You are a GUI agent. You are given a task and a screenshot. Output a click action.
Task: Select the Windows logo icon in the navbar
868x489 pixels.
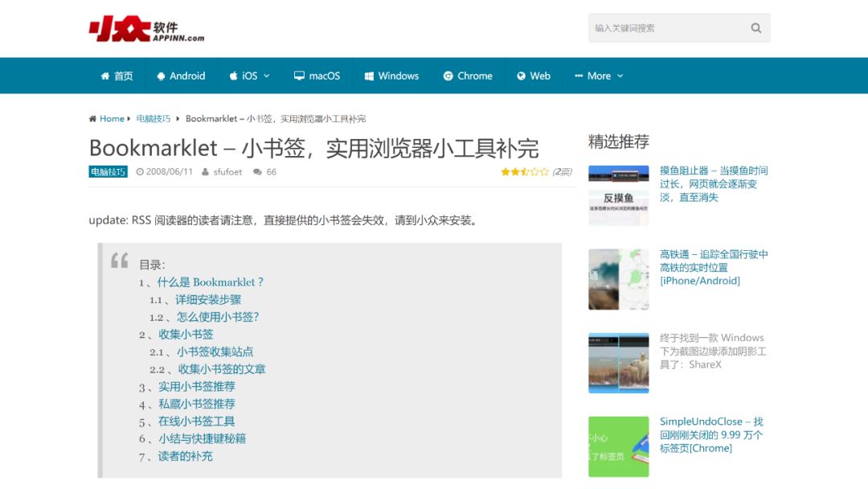(368, 76)
